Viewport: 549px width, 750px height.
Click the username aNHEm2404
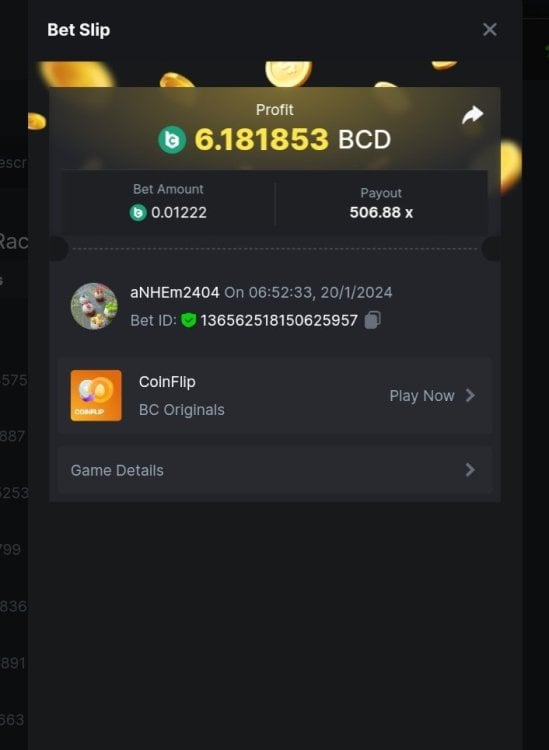point(175,292)
